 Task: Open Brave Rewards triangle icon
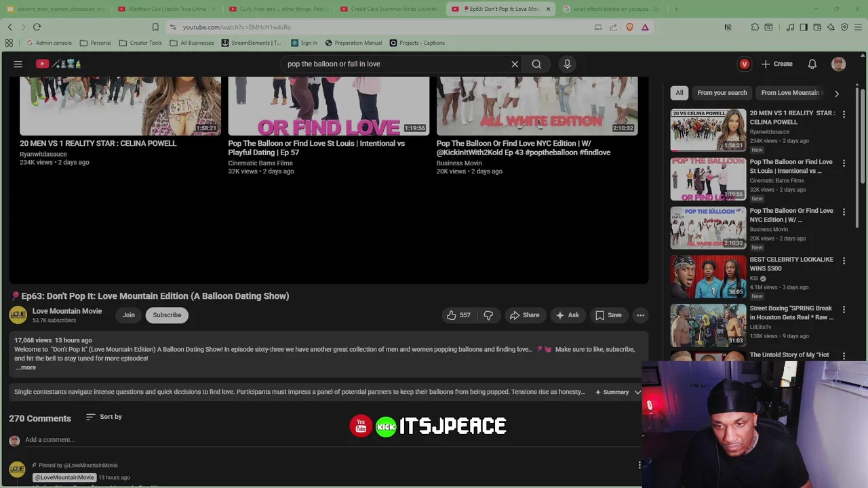tap(645, 27)
